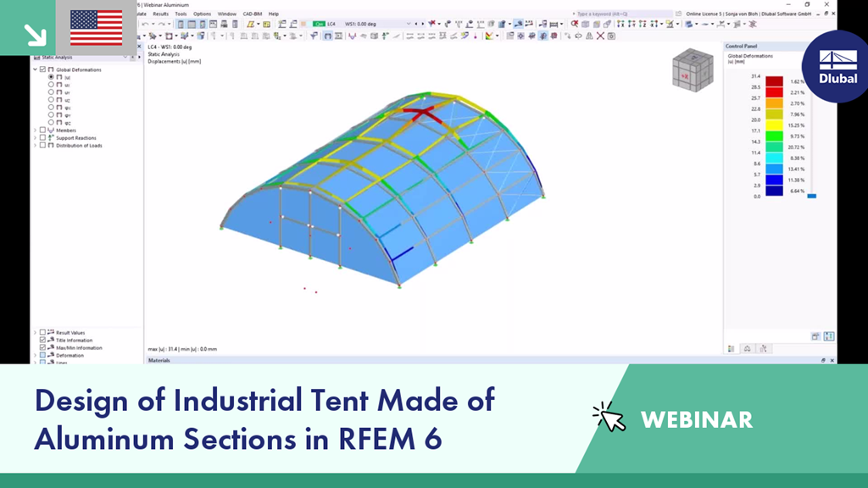Open the scale balance tab icon in Control Panel
868x488 pixels.
(748, 348)
